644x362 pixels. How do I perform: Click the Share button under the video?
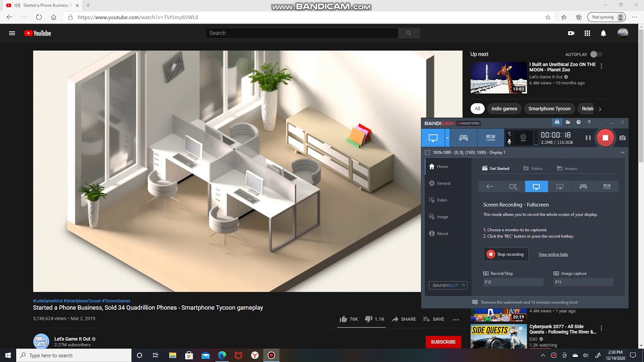(x=404, y=319)
